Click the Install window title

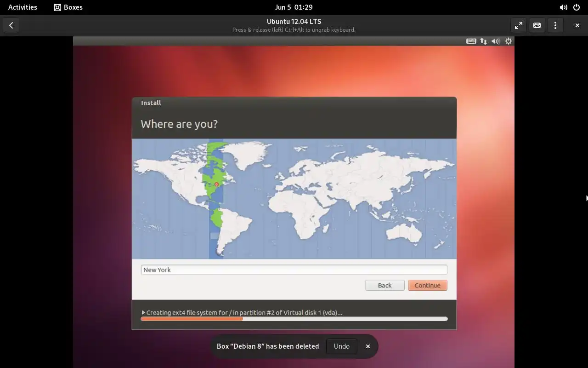[151, 103]
